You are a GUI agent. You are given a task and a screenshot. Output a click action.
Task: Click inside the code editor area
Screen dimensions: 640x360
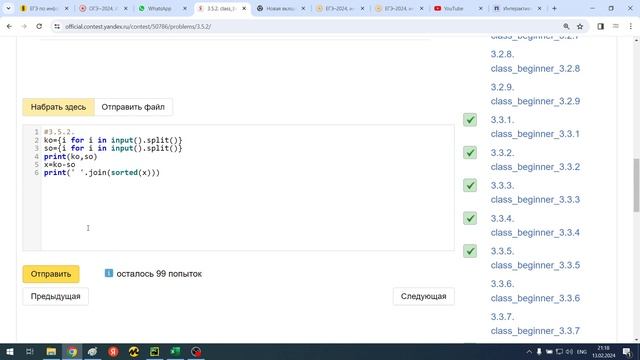pos(247,188)
